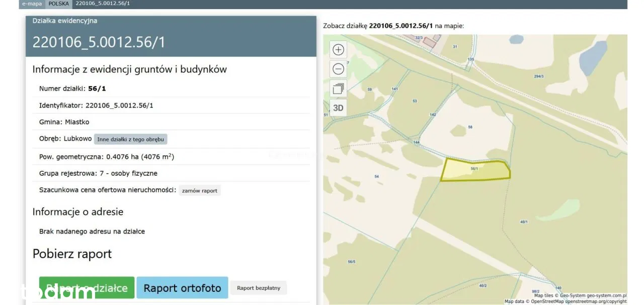644x305 pixels.
Task: Select parcel 54 on the map
Action: coord(376,176)
